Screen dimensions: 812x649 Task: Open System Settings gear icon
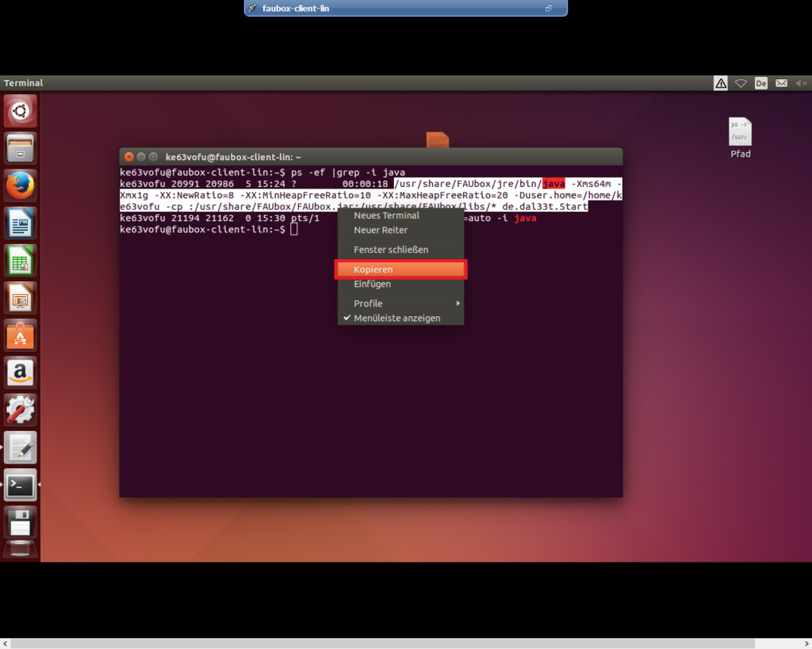(20, 410)
